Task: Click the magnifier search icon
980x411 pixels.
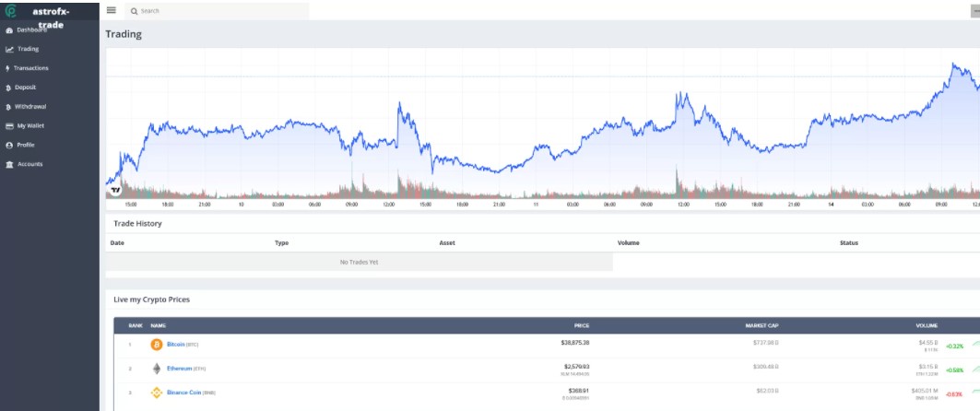Action: coord(134,11)
